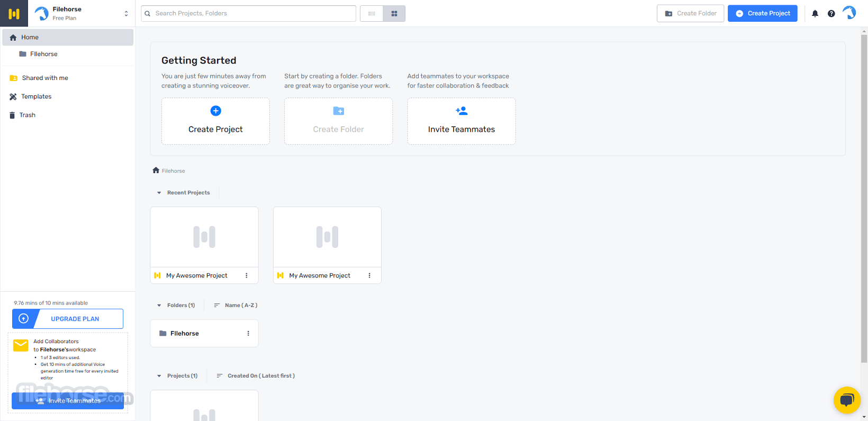Viewport: 868px width, 421px height.
Task: Switch to list view layout
Action: 372,13
